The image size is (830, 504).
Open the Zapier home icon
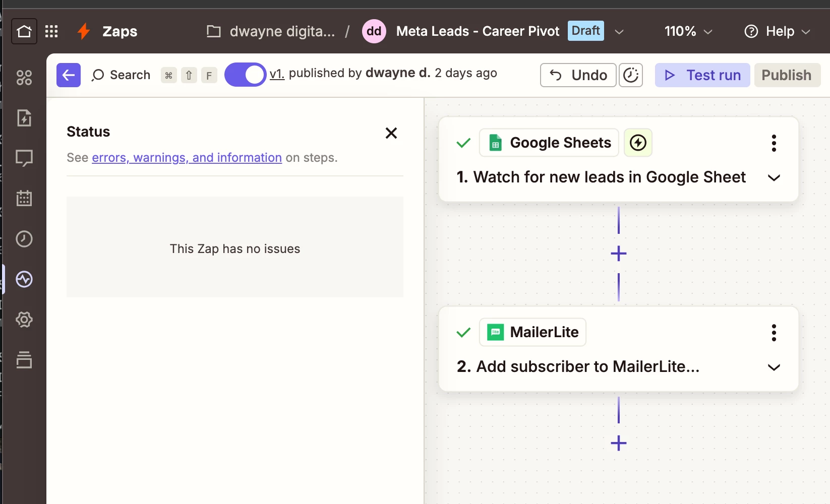[24, 31]
